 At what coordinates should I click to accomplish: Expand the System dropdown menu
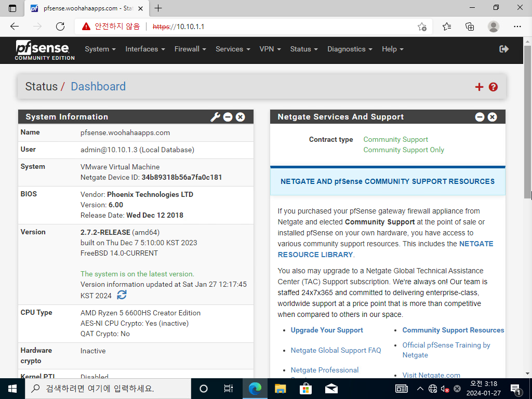click(x=100, y=49)
